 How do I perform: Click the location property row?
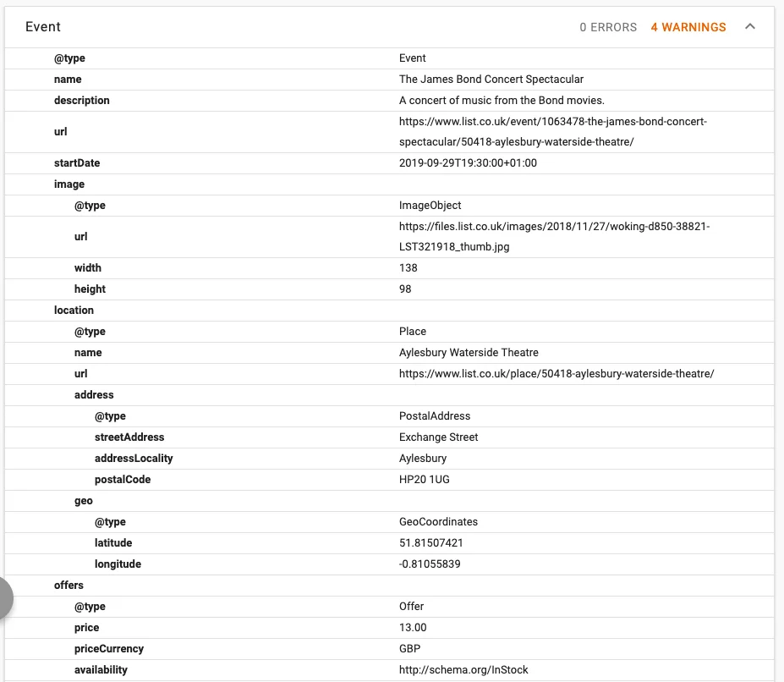[74, 311]
